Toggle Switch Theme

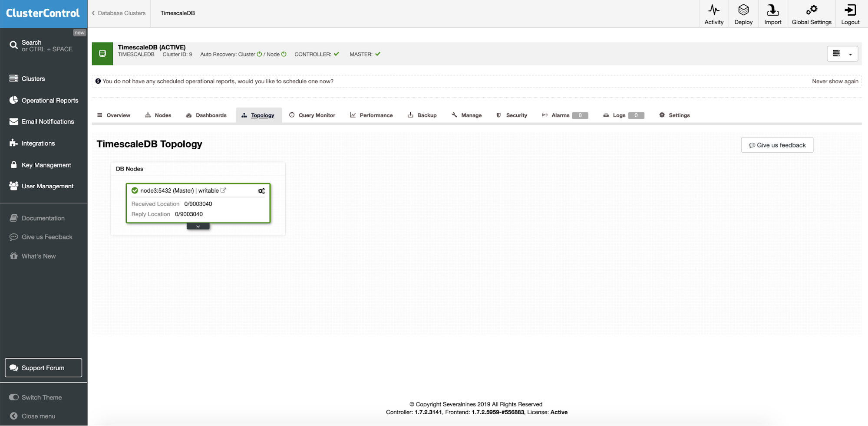[42, 397]
